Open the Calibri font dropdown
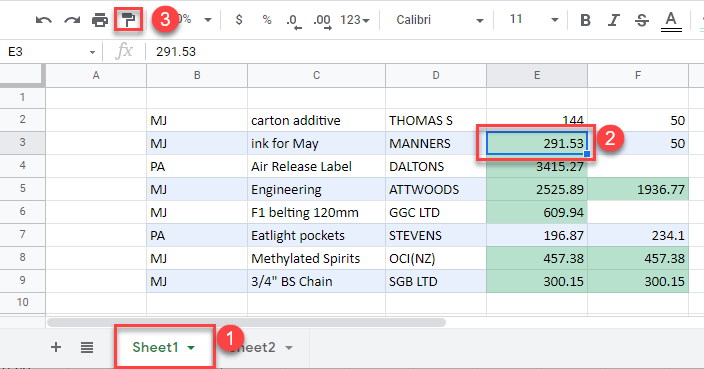The height and width of the screenshot is (369, 704). [x=439, y=20]
